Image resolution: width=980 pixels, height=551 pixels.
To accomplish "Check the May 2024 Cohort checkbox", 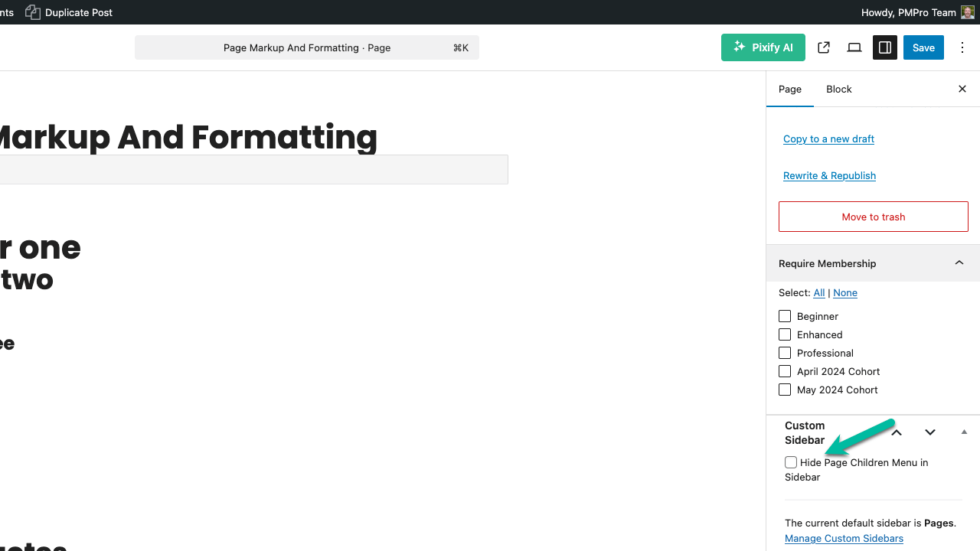I will click(785, 390).
